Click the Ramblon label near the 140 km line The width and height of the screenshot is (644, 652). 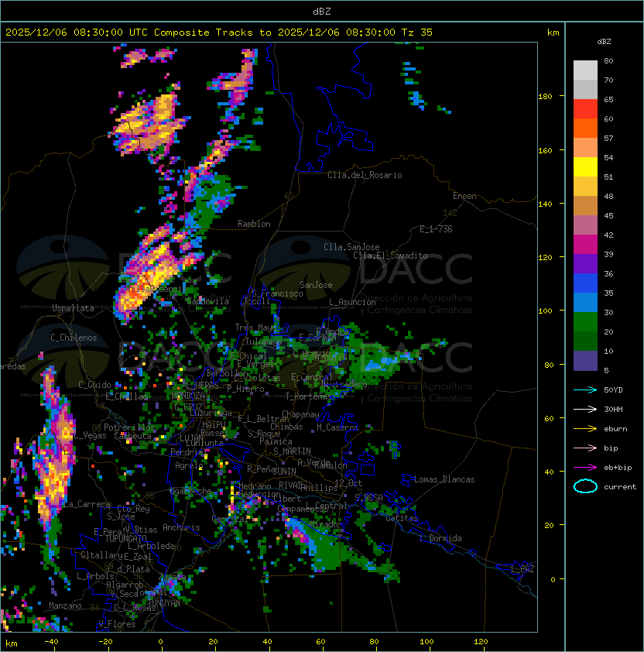[254, 224]
